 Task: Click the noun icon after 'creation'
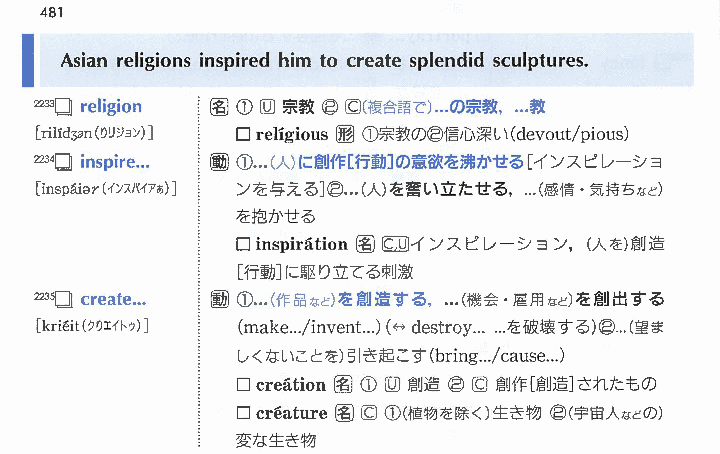pos(344,385)
